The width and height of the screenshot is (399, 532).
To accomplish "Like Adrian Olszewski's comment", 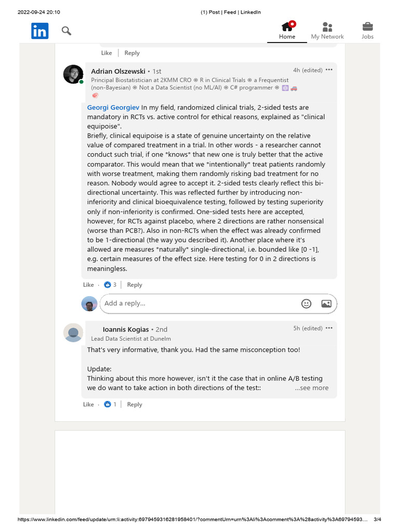I will (x=88, y=285).
